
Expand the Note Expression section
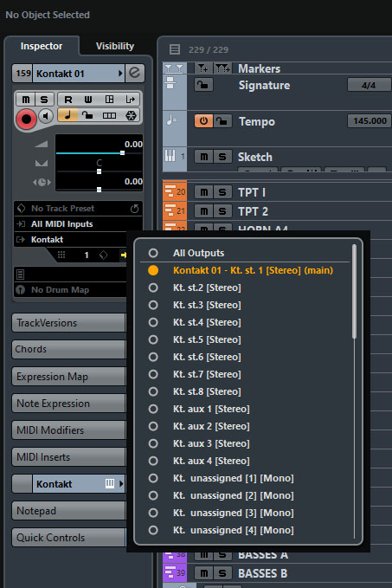pos(68,404)
